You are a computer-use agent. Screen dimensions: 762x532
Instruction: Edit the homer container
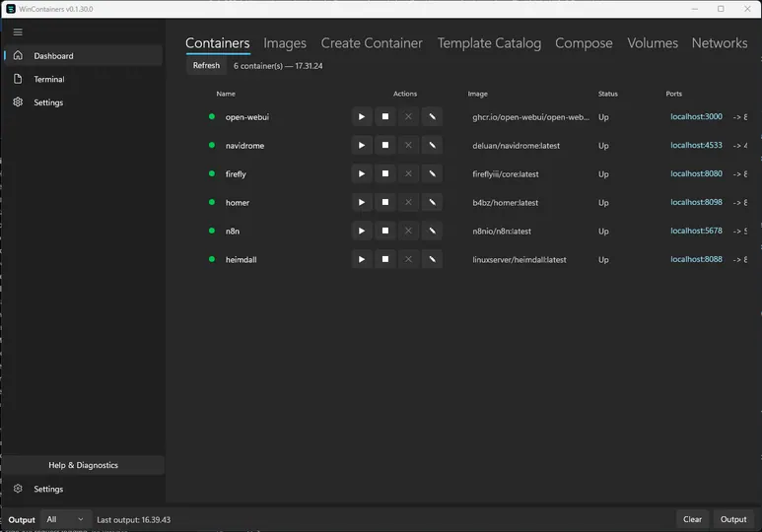click(x=432, y=202)
